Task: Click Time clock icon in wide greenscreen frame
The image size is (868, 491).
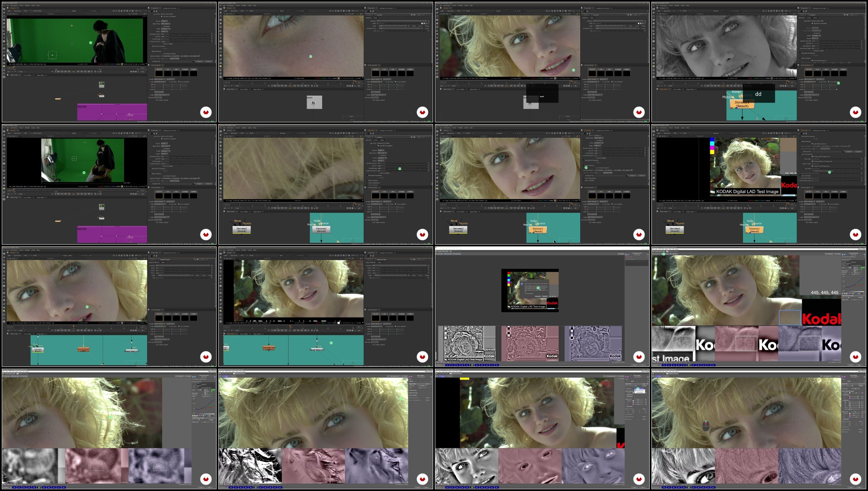Action: coord(4,16)
